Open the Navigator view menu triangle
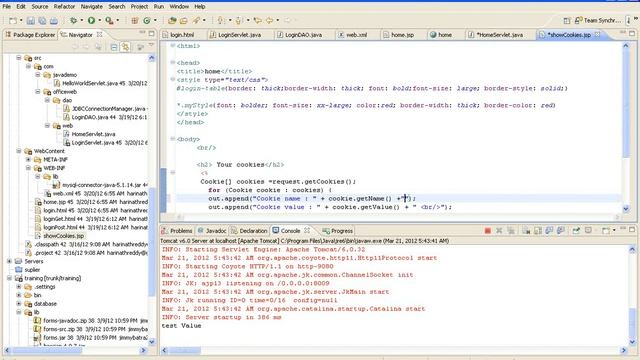The image size is (640, 360). [151, 45]
